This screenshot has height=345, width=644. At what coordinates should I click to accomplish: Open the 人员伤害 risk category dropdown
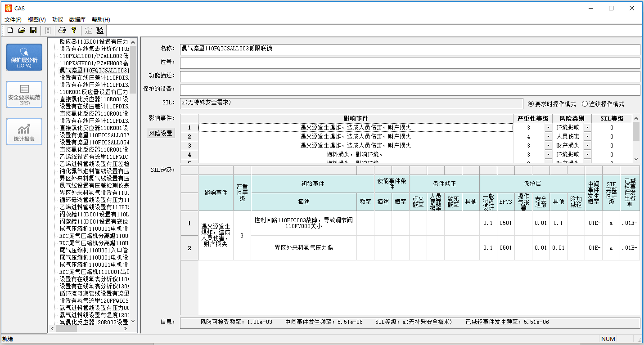pyautogui.click(x=587, y=137)
